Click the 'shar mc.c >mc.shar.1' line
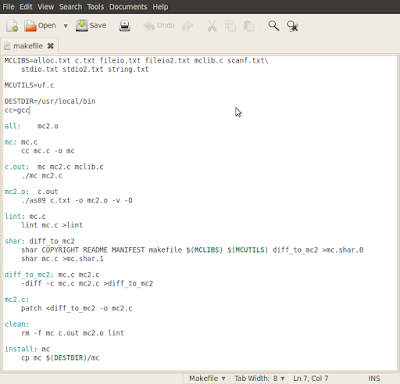Image resolution: width=400 pixels, height=384 pixels. 62,259
